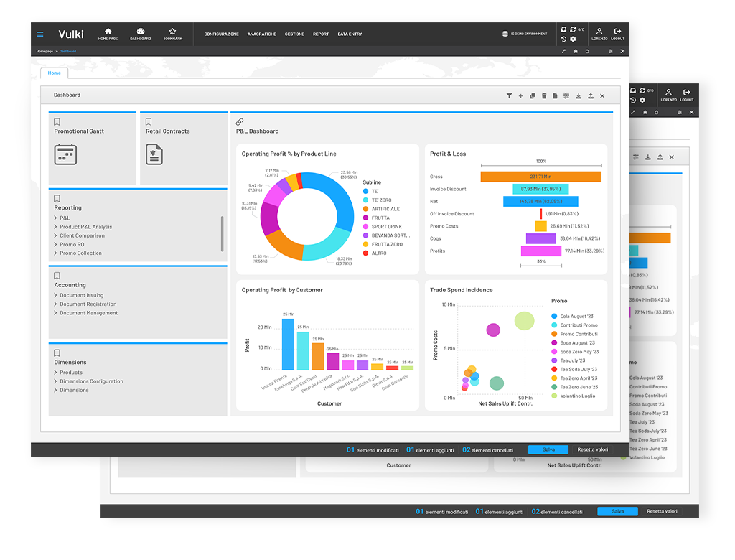Open the Promotional Gantt calendar icon
735x560 pixels.
click(x=65, y=154)
